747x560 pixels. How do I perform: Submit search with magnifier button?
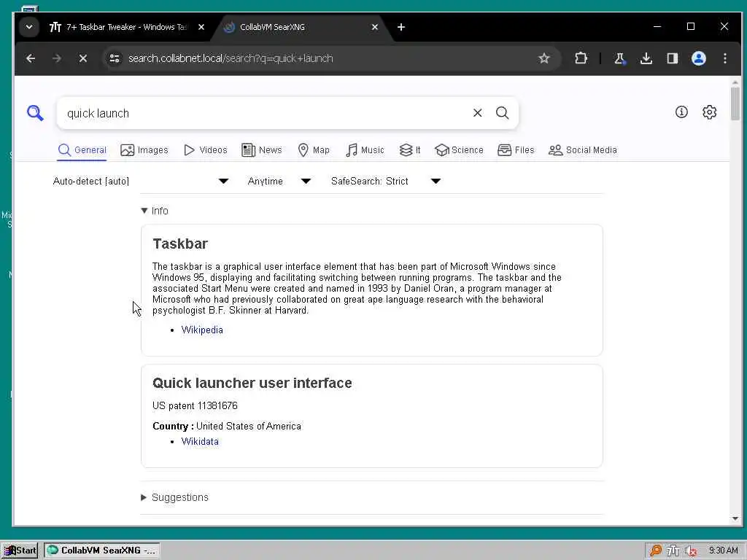pos(502,113)
